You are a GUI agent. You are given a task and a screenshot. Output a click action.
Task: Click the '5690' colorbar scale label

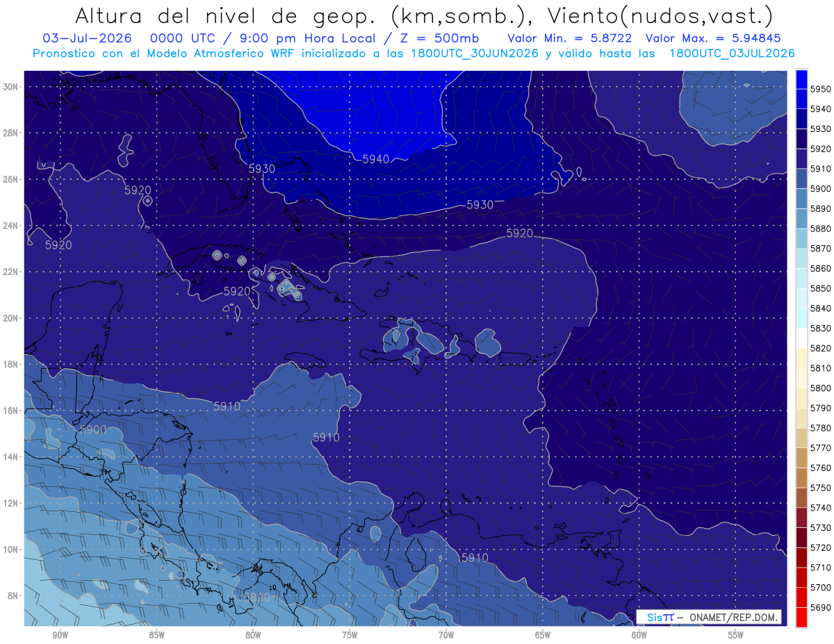coord(821,607)
